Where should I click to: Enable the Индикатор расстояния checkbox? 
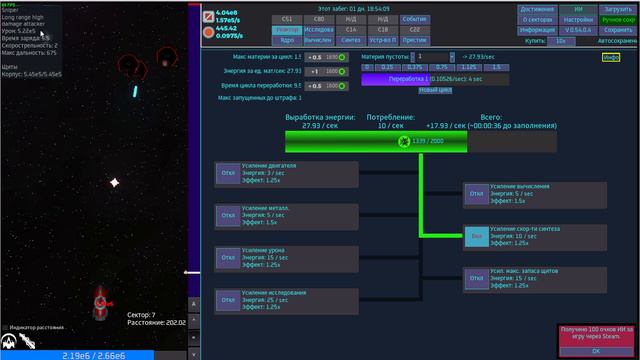[x=5, y=328]
